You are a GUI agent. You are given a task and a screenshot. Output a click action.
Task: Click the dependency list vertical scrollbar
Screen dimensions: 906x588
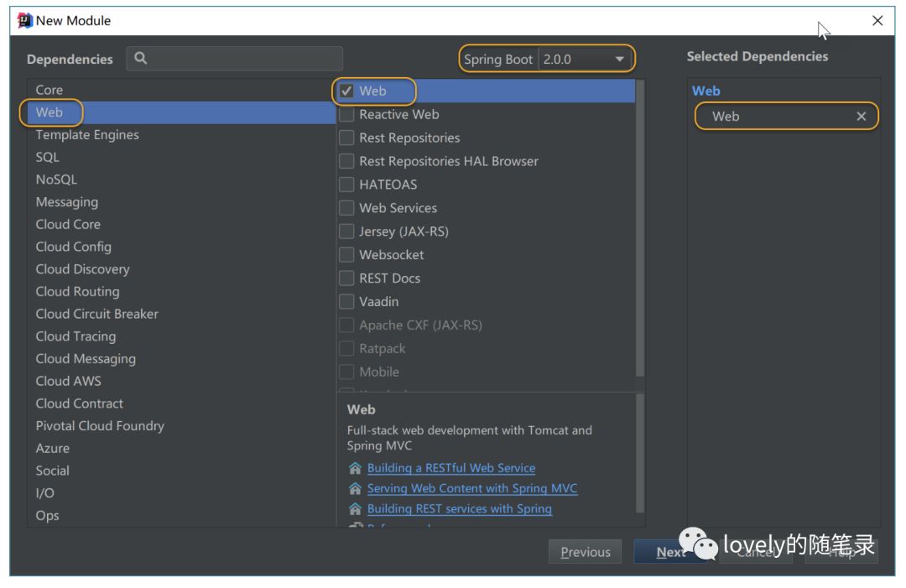pyautogui.click(x=639, y=228)
